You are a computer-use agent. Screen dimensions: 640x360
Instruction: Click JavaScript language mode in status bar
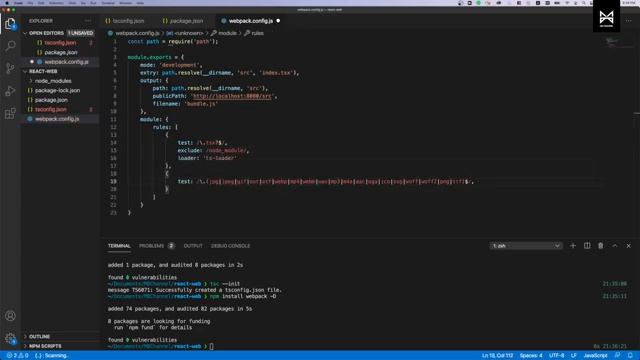click(595, 356)
